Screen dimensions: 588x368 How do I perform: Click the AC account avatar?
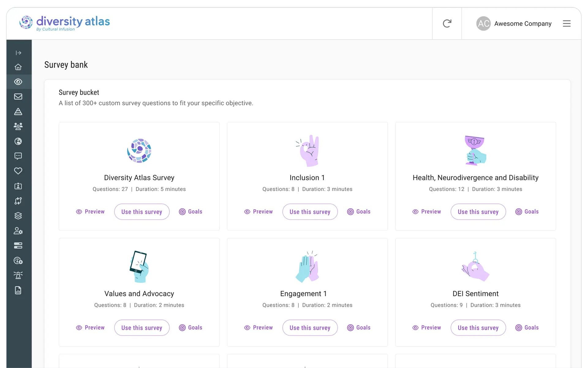(x=483, y=24)
